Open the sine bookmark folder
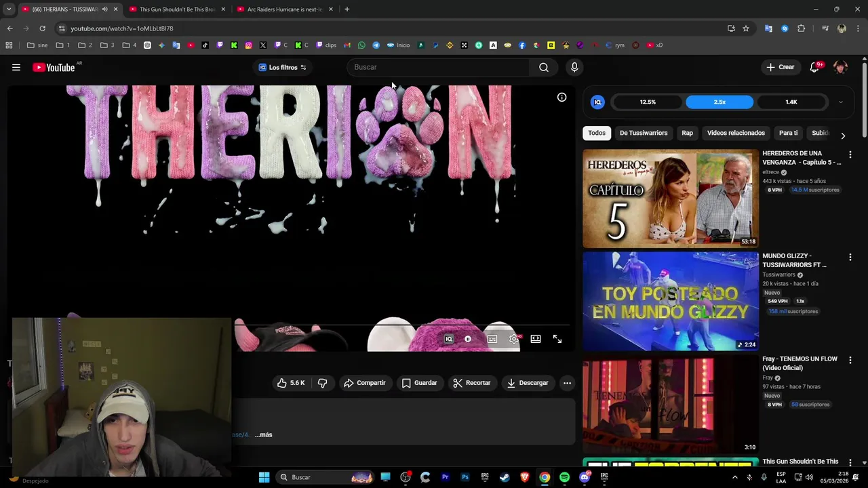Image resolution: width=868 pixels, height=488 pixels. click(x=37, y=45)
